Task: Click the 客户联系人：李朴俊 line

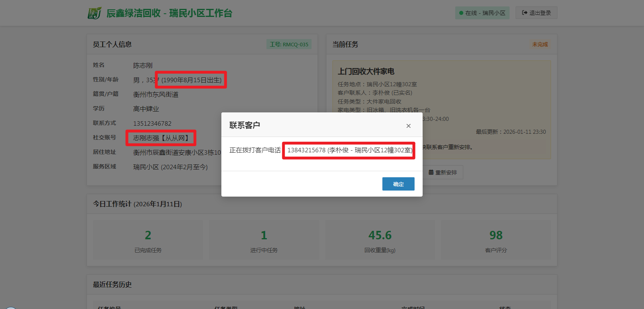Action: (375, 93)
